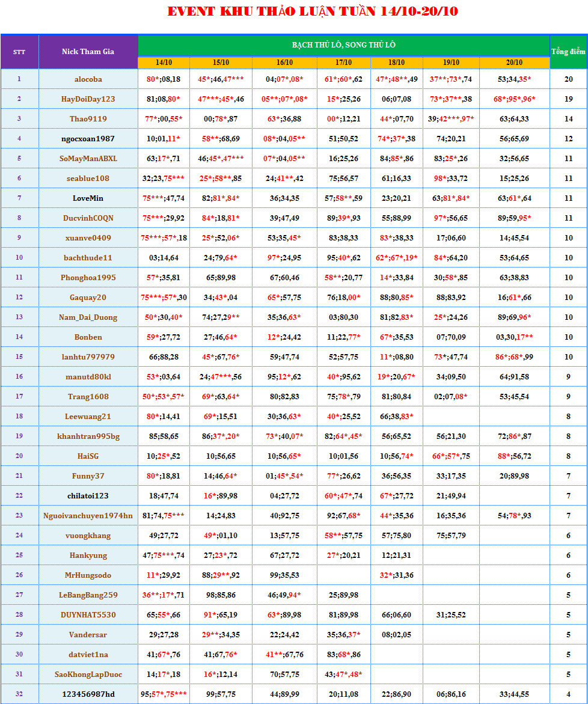
Task: Select the STT column header
Action: pos(19,52)
